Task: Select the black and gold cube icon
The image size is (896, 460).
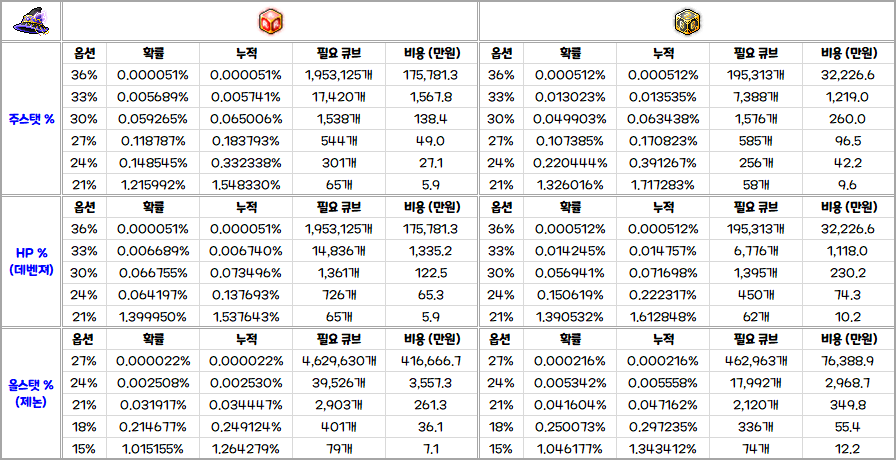Action: pyautogui.click(x=687, y=22)
